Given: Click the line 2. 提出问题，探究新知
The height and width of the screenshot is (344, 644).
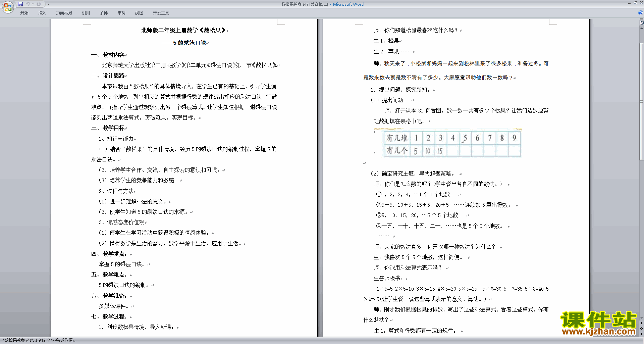Looking at the screenshot, I should pyautogui.click(x=400, y=90).
